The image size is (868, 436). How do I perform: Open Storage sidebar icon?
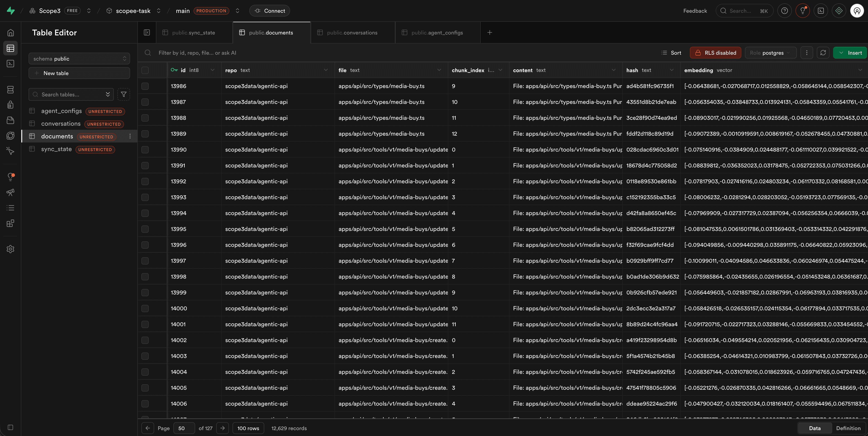[x=10, y=120]
